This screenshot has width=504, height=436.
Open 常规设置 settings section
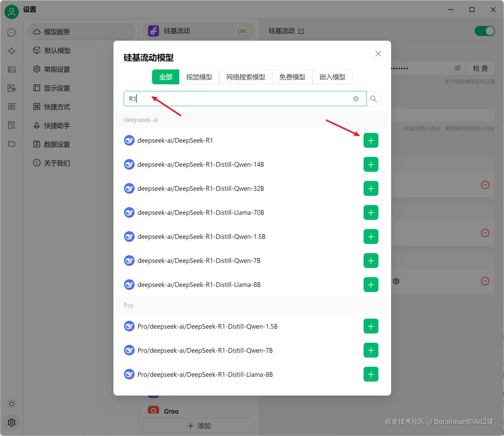[x=81, y=69]
